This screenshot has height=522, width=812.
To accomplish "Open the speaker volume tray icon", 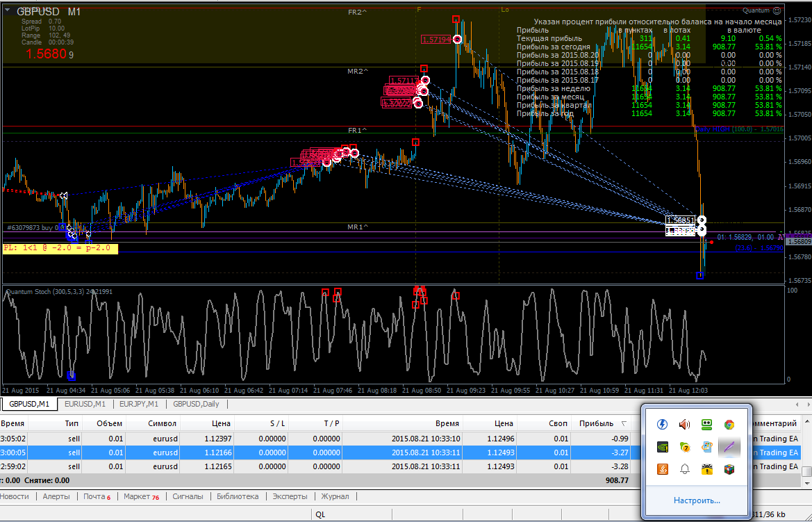I will point(685,425).
